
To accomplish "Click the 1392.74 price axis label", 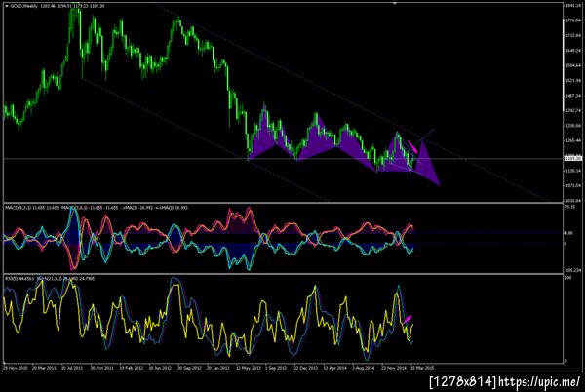I will pos(573,111).
